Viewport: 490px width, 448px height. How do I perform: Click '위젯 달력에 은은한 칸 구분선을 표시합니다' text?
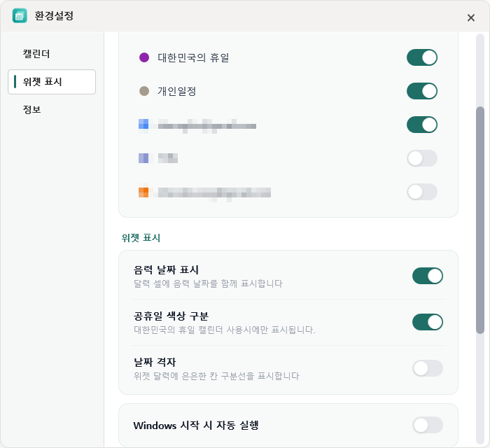point(216,376)
